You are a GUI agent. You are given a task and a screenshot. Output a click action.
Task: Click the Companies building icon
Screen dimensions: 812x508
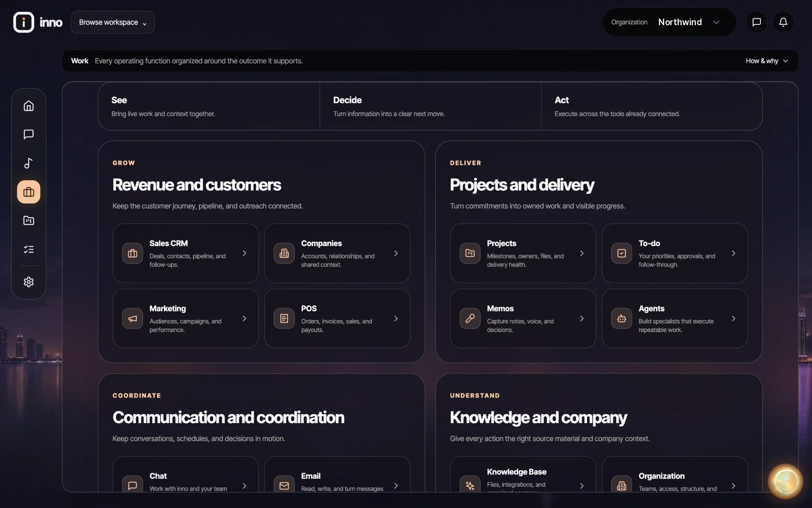tap(284, 253)
